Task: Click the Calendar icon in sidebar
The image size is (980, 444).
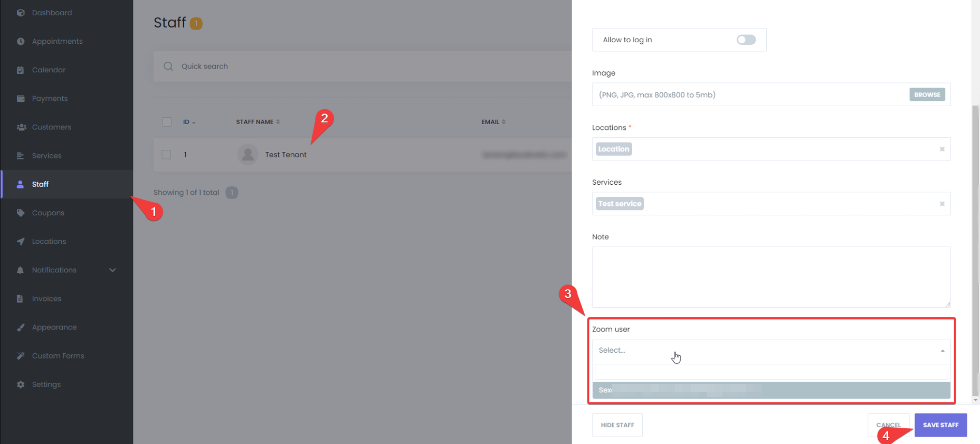Action: coord(21,70)
